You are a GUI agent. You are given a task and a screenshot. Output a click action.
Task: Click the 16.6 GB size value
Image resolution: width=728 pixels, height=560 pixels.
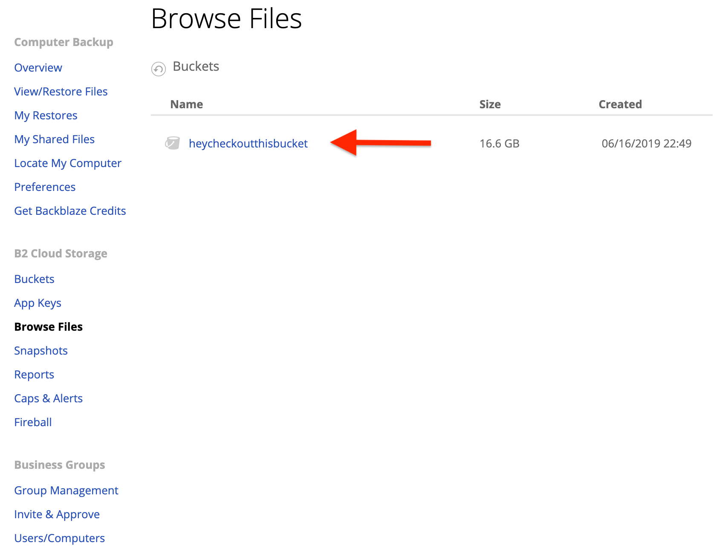[x=499, y=144]
